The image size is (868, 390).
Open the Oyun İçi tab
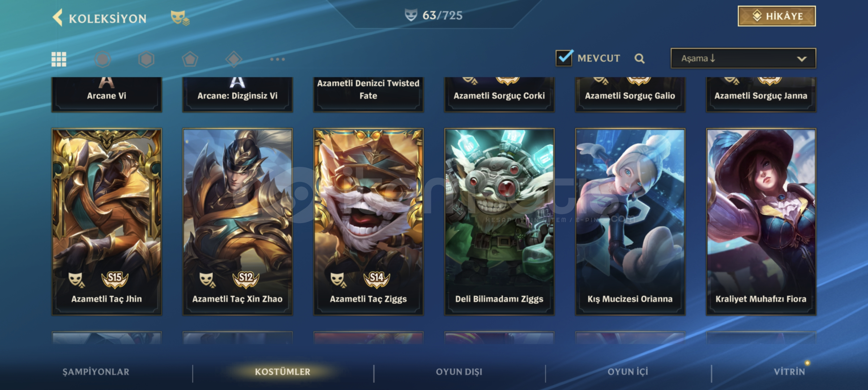pyautogui.click(x=628, y=372)
